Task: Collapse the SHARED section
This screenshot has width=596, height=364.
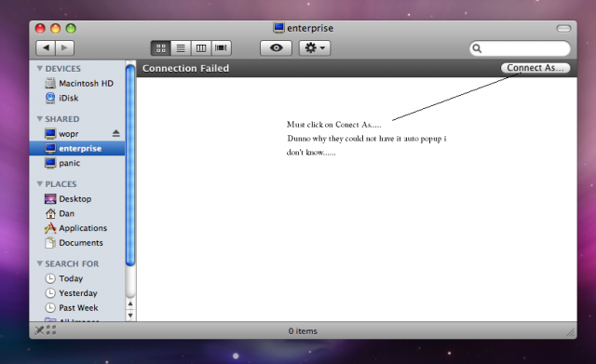Action: click(x=39, y=119)
